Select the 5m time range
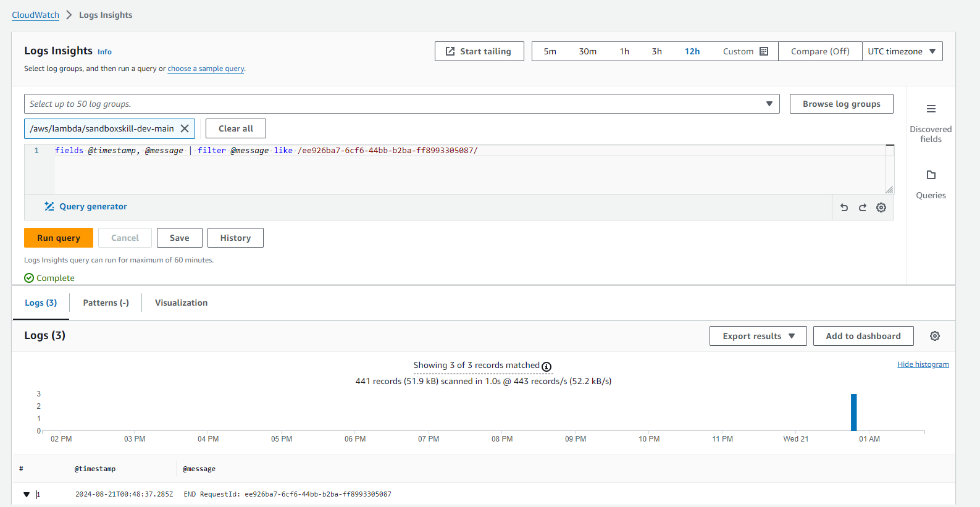The image size is (980, 507). [x=550, y=51]
